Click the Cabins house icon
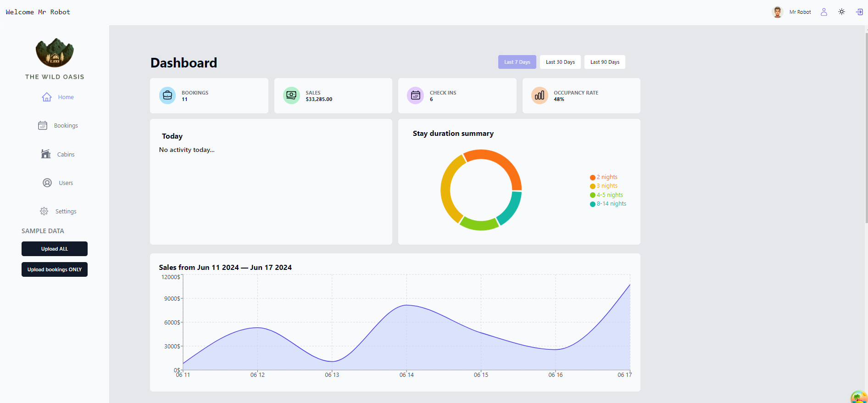 pyautogui.click(x=46, y=154)
